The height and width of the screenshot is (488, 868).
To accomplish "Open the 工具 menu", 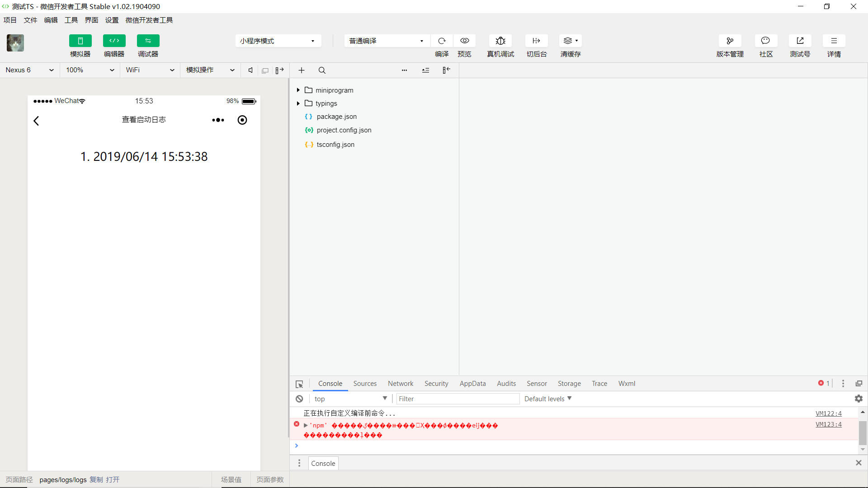I will [71, 20].
